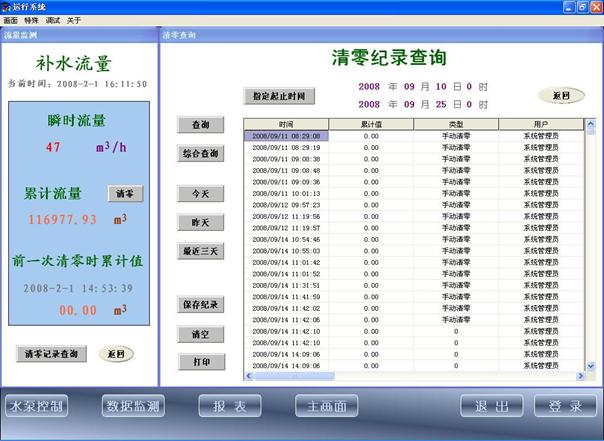Open the 画面 menu
The width and height of the screenshot is (604, 441).
click(x=10, y=20)
